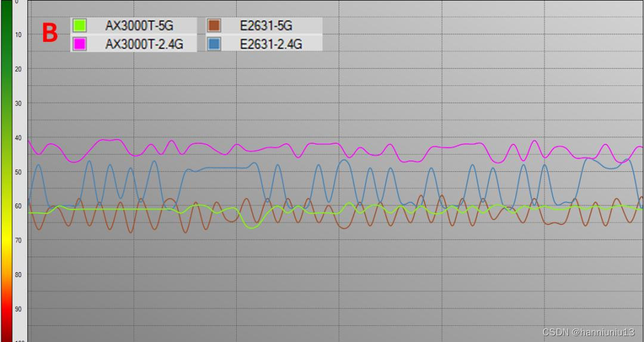
Task: Click the green AX3000T-5G legend swatch
Action: 79,26
